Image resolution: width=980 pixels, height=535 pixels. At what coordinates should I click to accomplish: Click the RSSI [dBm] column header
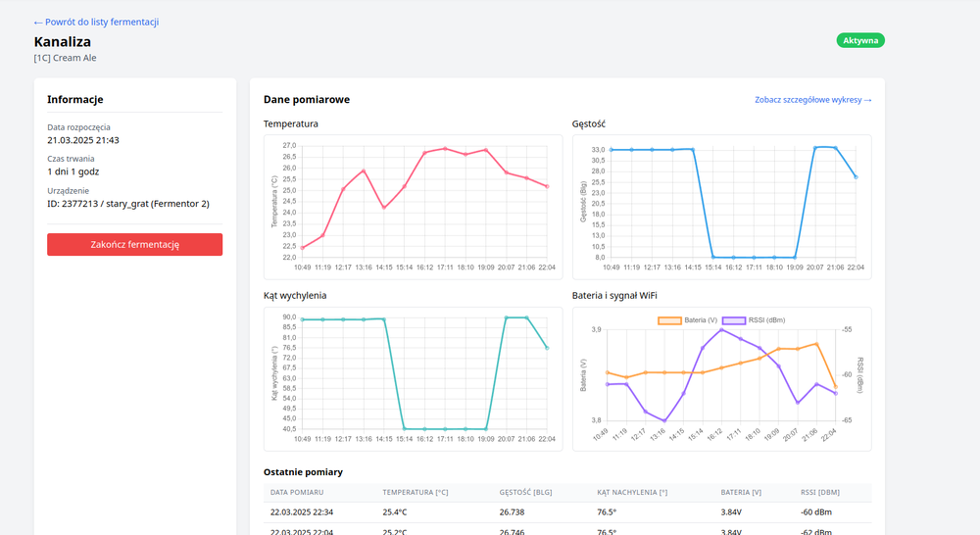[x=819, y=491]
